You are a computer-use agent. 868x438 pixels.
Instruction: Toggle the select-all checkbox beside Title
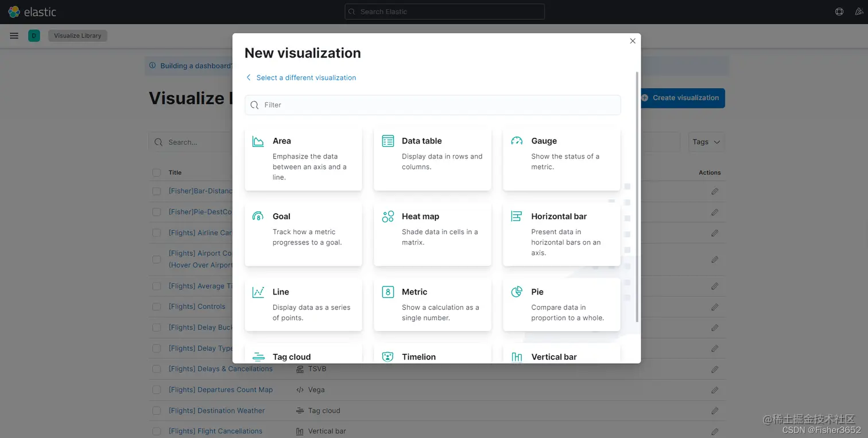pos(157,173)
